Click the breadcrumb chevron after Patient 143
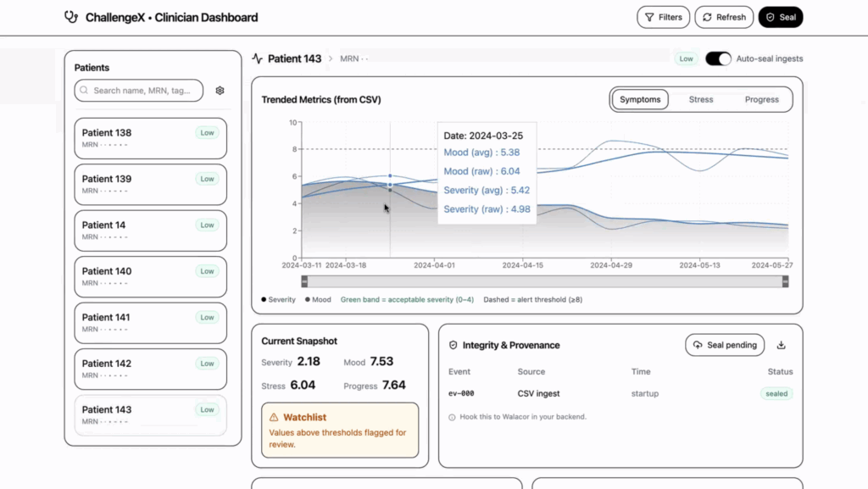The image size is (868, 489). (331, 58)
